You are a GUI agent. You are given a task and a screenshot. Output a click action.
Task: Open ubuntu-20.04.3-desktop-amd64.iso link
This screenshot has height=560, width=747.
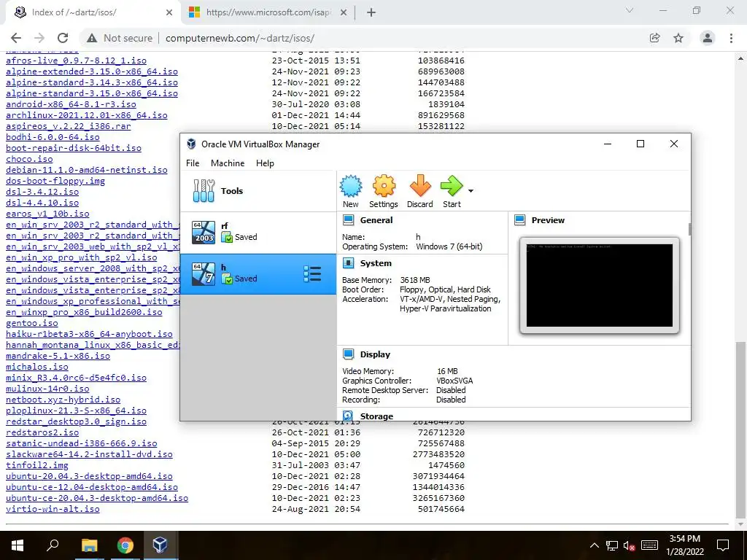click(x=89, y=476)
